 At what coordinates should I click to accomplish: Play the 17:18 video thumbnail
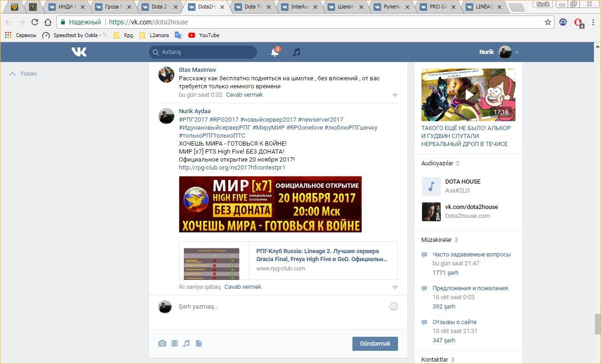(468, 95)
